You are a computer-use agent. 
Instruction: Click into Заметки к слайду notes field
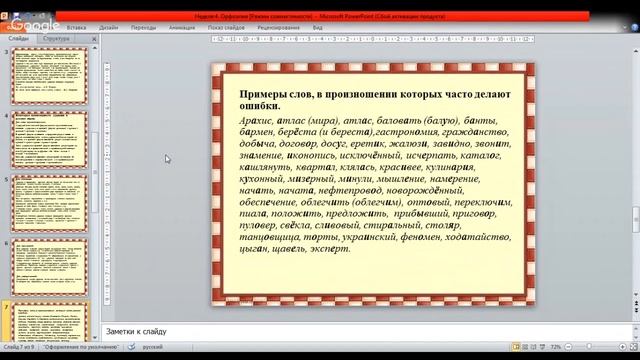click(x=366, y=331)
